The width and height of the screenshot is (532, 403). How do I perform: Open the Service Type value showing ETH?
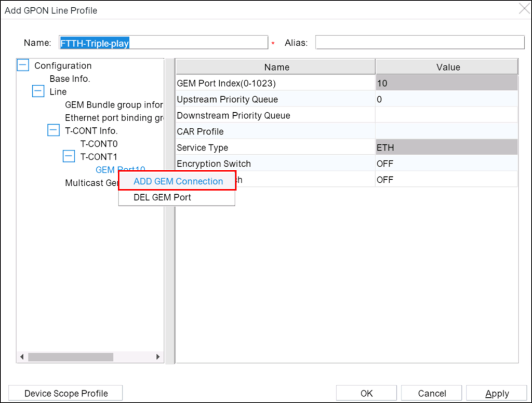pos(447,147)
